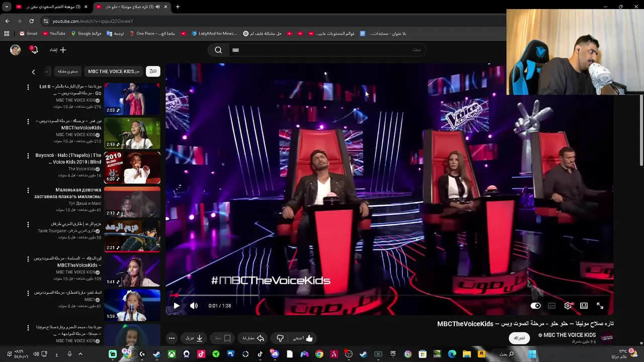
Task: Open the on-screen keyboard icon in search box
Action: coord(235,50)
